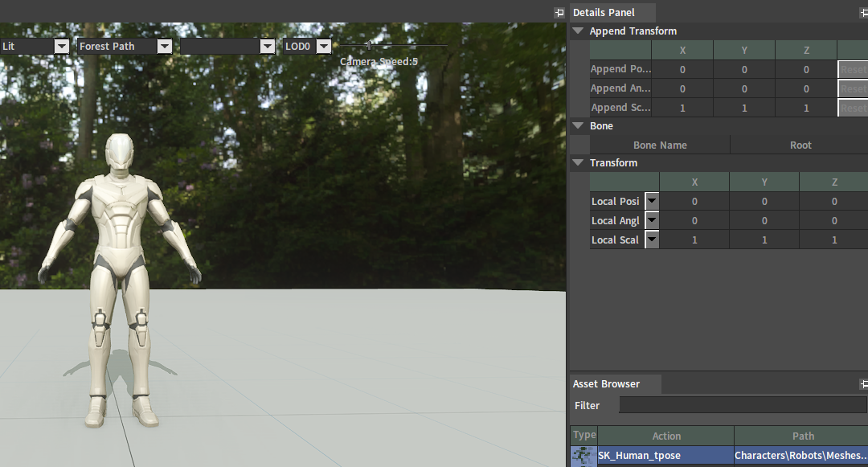This screenshot has height=467, width=868.
Task: Collapse the Bone section
Action: tap(578, 126)
